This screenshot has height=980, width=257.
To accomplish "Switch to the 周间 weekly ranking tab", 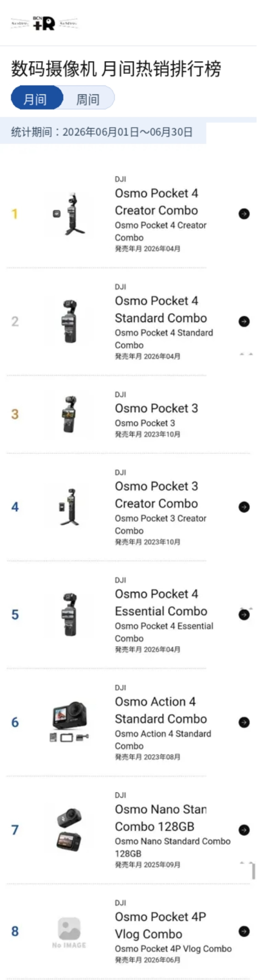I will click(x=88, y=97).
